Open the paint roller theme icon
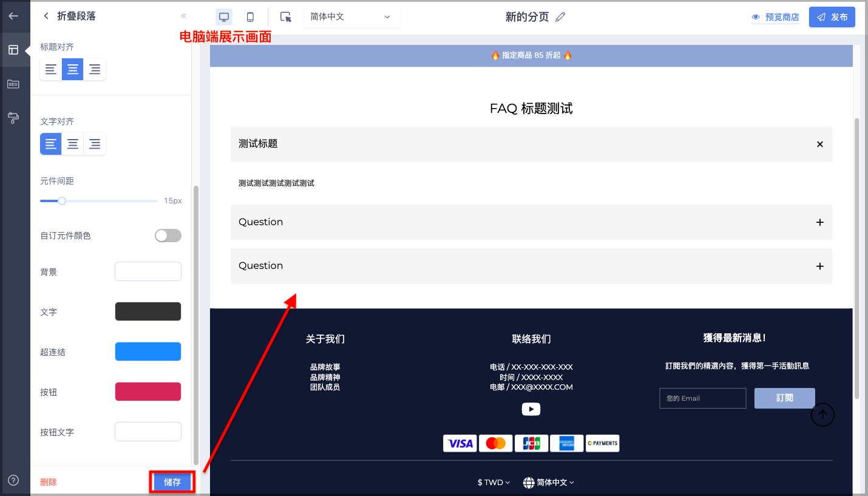Screen dimensions: 868x496 (x=13, y=118)
